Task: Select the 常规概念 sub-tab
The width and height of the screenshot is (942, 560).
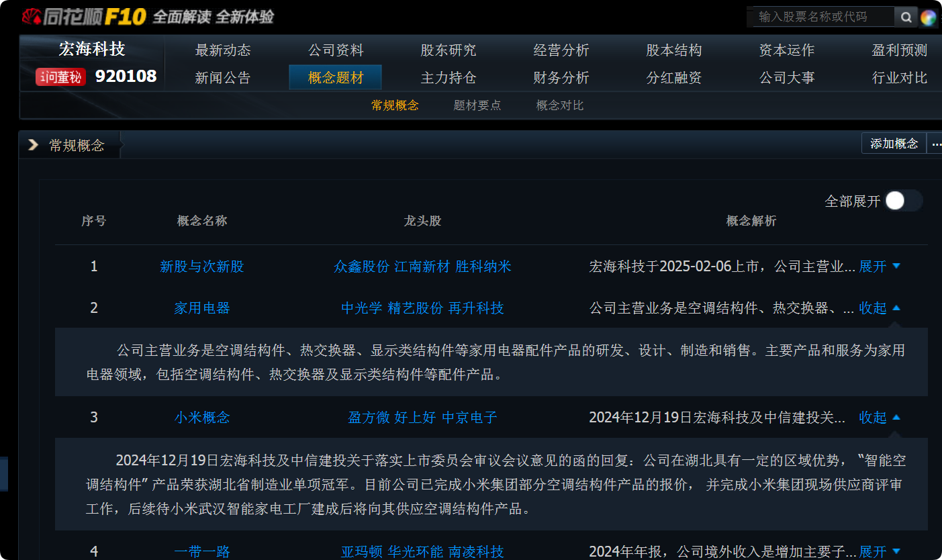Action: 395,105
